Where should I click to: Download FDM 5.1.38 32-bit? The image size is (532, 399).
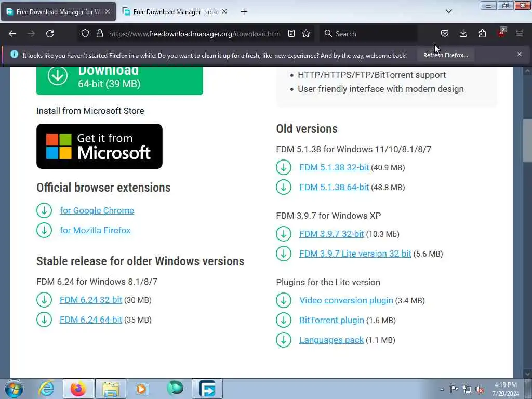334,167
